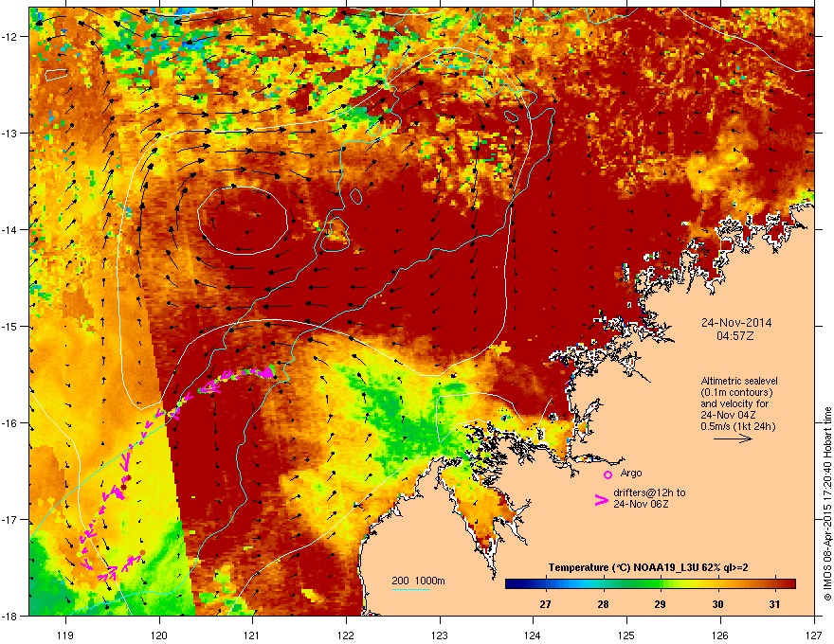This screenshot has width=834, height=644.
Task: Click the latitude axis label -12
Action: pos(9,36)
